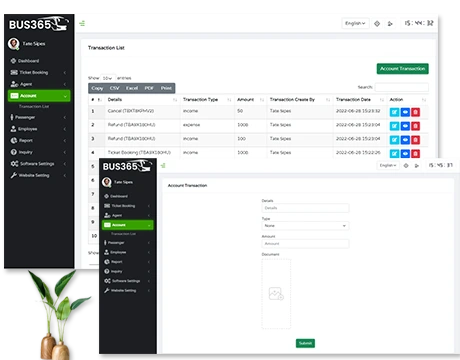
Task: Sort by Transaction Create By column
Action: tap(300, 99)
